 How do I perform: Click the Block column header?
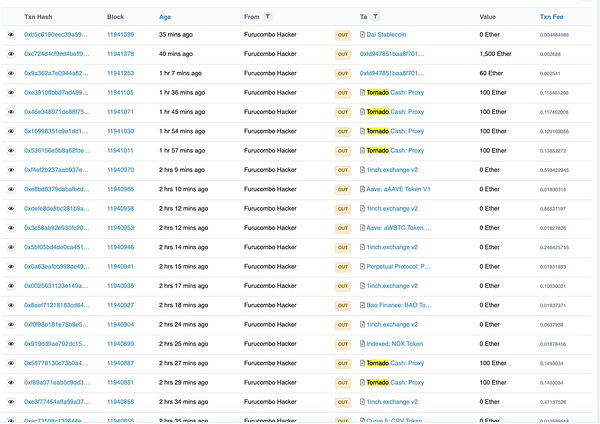pos(116,17)
